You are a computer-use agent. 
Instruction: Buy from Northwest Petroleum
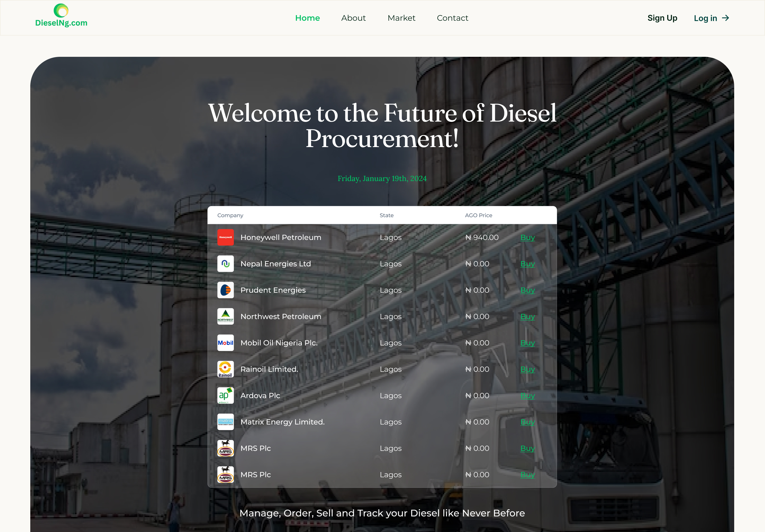click(528, 317)
